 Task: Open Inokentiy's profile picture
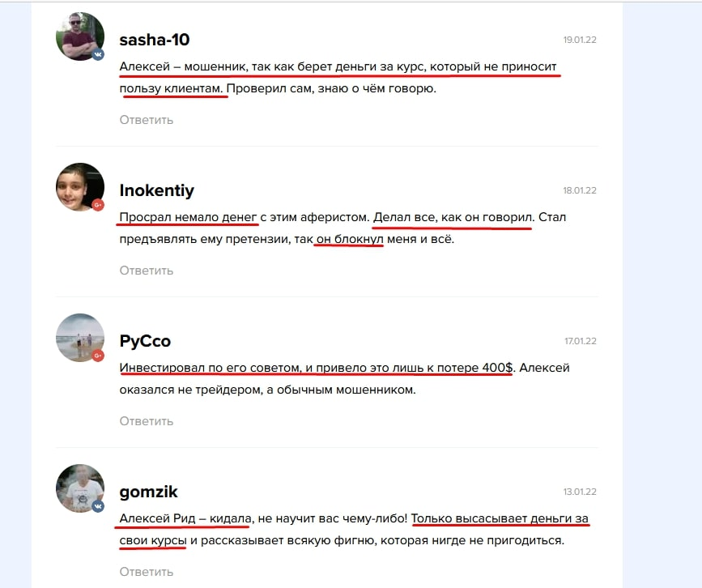[80, 187]
